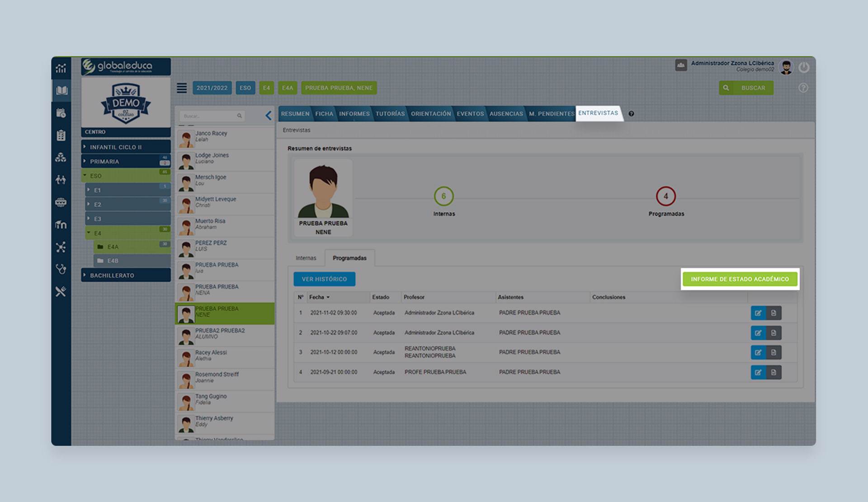
Task: Open the calendar with clock sidebar icon
Action: click(x=61, y=113)
